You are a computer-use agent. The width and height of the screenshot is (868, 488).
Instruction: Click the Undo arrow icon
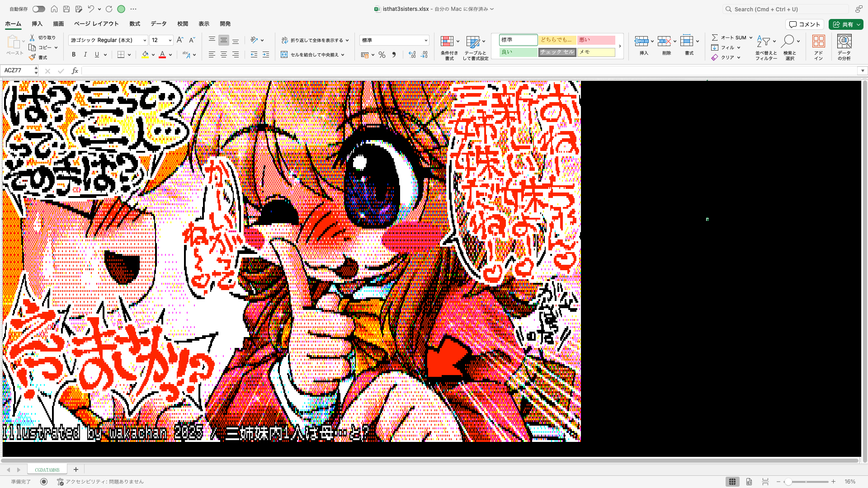[x=91, y=9]
